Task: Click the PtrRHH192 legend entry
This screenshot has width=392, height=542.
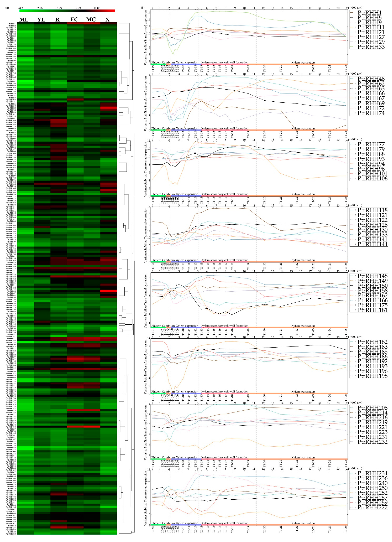Action: (x=372, y=361)
